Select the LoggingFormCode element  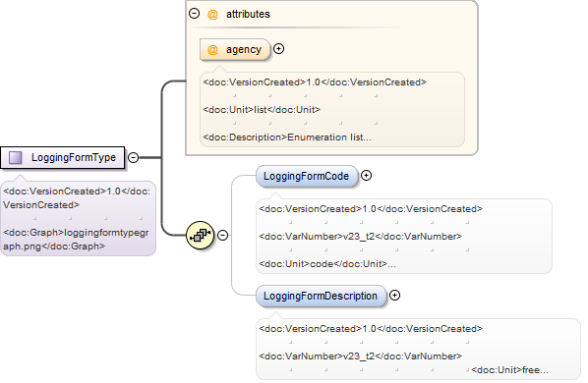point(307,176)
